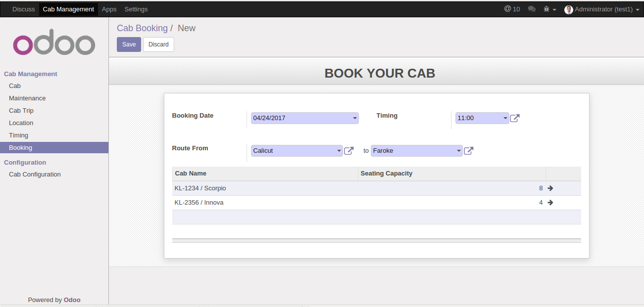Open the Administrator user menu

[x=602, y=9]
